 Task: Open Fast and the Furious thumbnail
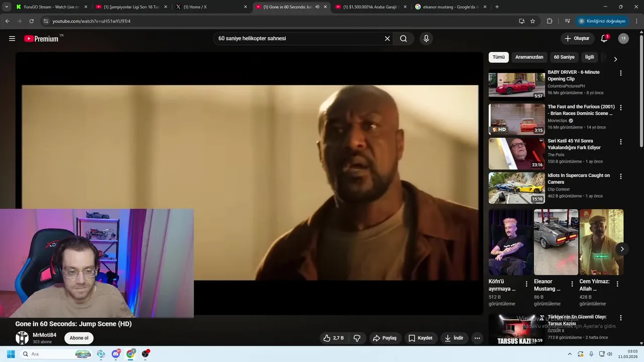pyautogui.click(x=517, y=119)
